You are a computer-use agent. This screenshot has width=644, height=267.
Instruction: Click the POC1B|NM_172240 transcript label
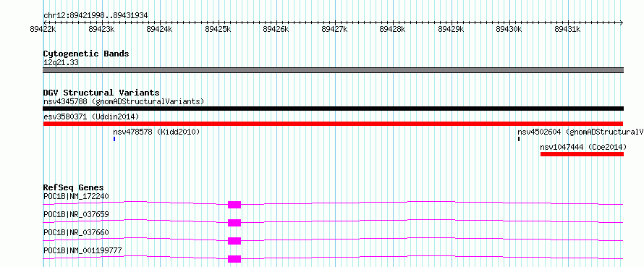[76, 196]
